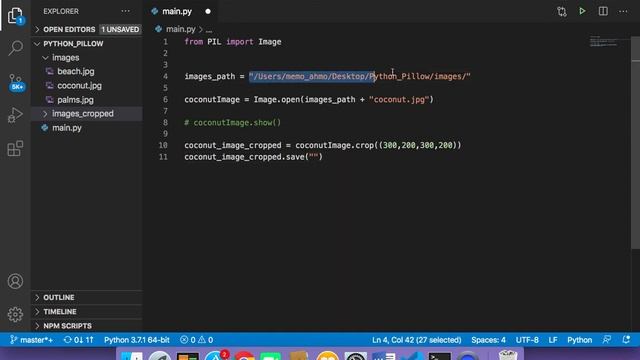
Task: Click the images_path variable on line 4
Action: 209,76
